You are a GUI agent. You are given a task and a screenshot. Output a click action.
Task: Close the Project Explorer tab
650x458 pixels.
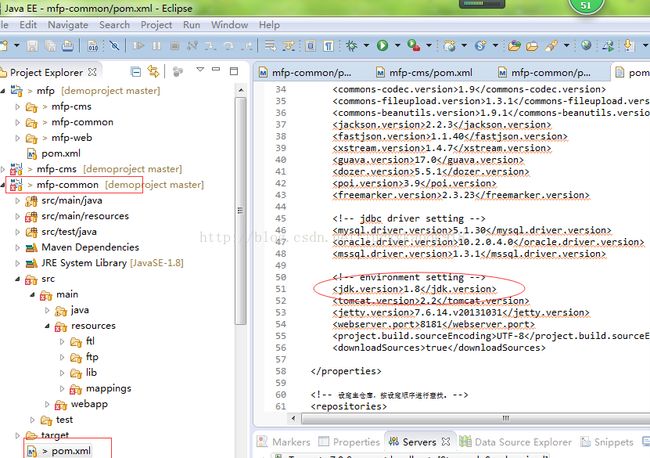[92, 72]
